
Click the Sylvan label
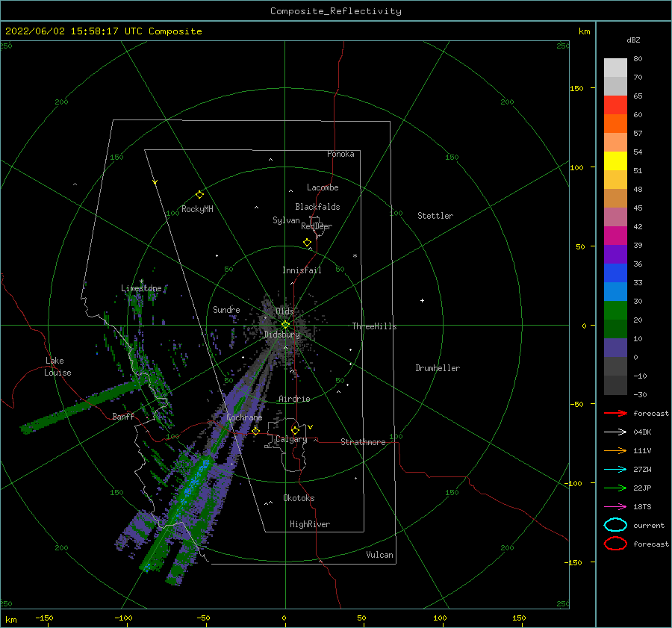tap(286, 220)
